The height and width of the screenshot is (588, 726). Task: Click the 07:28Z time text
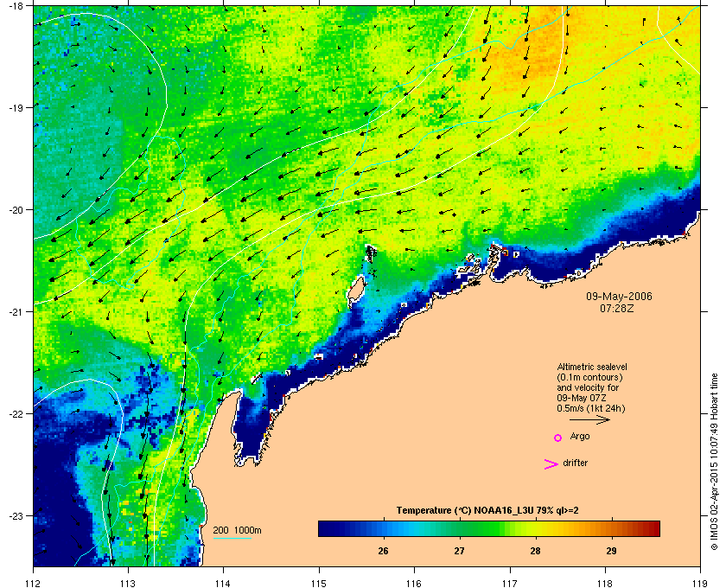(x=617, y=307)
